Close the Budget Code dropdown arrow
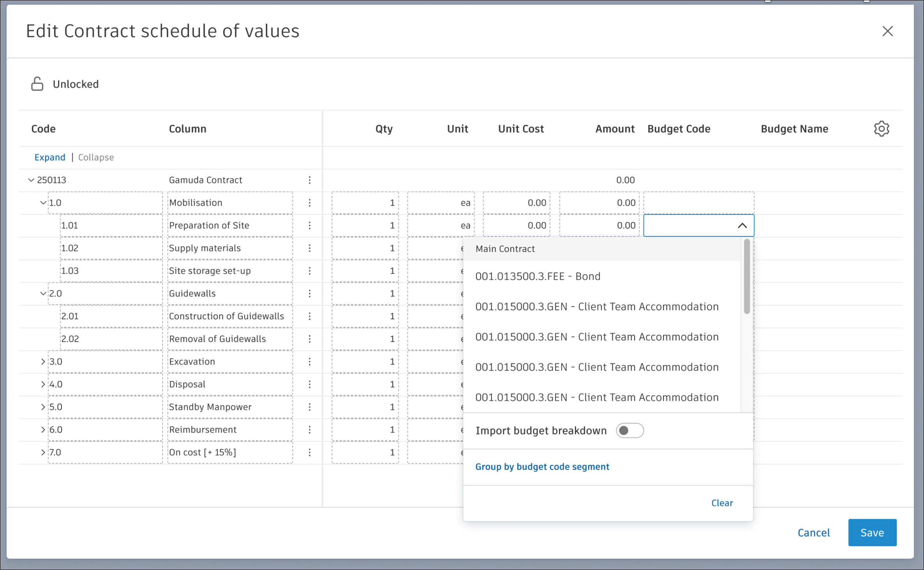Image resolution: width=924 pixels, height=570 pixels. pyautogui.click(x=742, y=225)
